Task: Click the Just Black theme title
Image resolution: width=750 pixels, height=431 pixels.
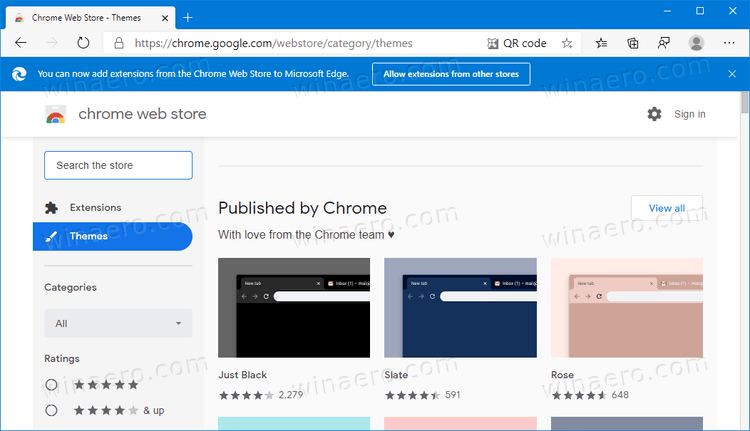Action: coord(243,375)
